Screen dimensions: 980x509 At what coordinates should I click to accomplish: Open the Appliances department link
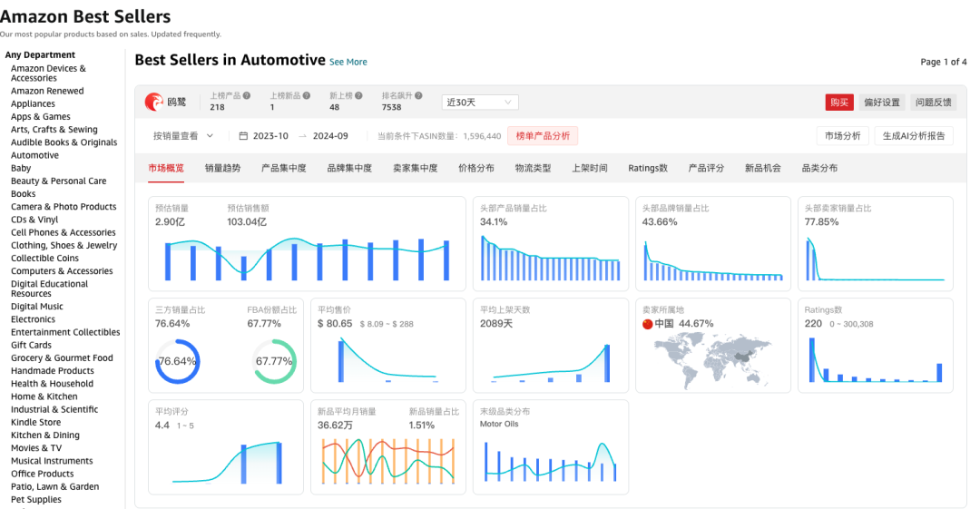click(34, 103)
